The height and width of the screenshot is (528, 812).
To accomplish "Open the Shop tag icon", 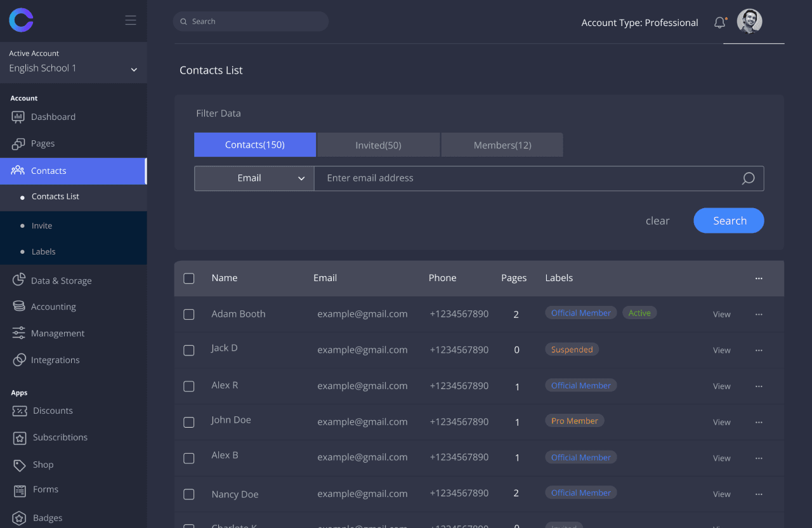I will pos(20,465).
